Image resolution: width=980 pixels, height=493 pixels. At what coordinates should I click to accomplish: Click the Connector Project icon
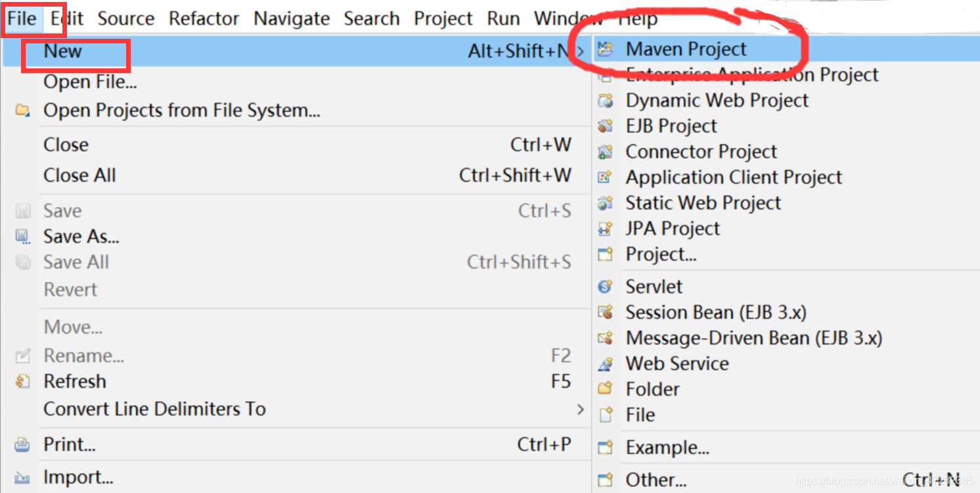[x=606, y=152]
